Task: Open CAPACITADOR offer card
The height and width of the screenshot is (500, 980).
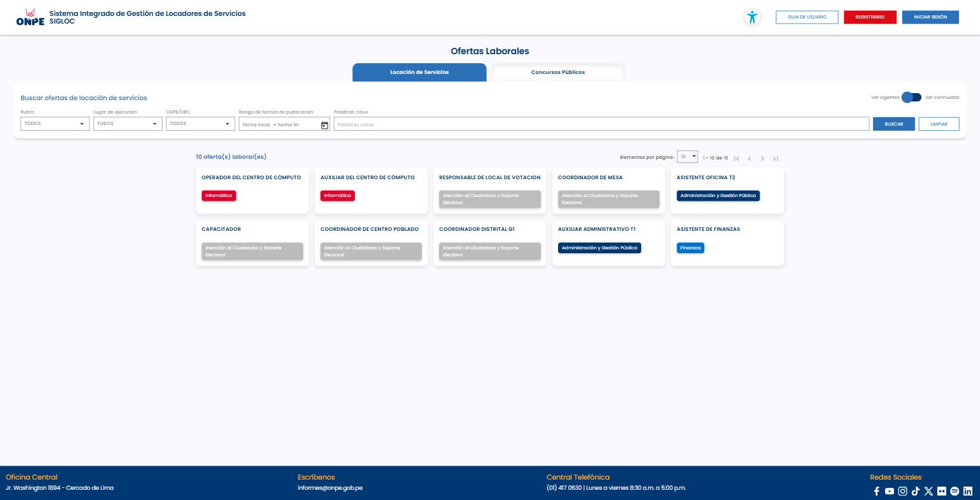Action: coord(252,242)
